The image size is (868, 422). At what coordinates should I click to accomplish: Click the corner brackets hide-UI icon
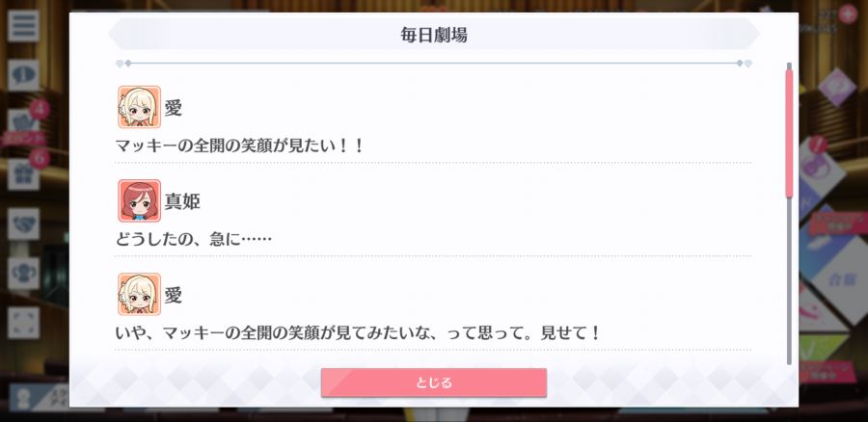coord(23,323)
